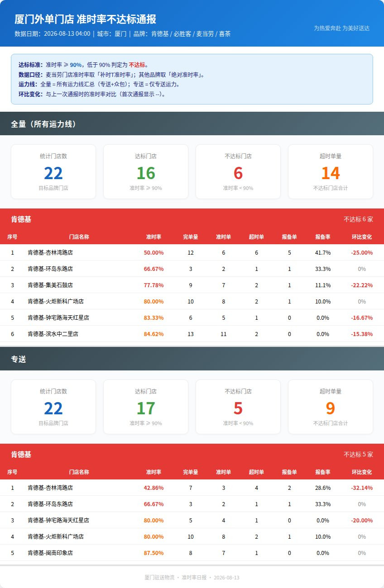Click the -15.38% 环比变化 value
The height and width of the screenshot is (588, 384).
(x=362, y=334)
